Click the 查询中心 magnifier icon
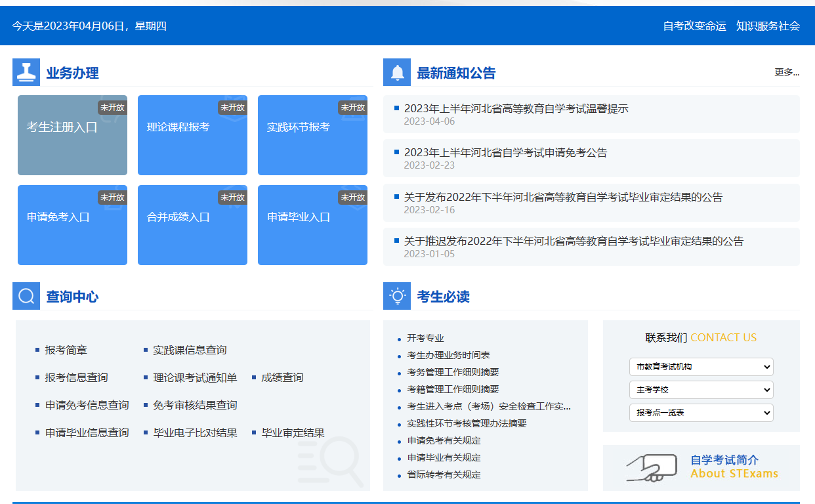 pyautogui.click(x=26, y=296)
